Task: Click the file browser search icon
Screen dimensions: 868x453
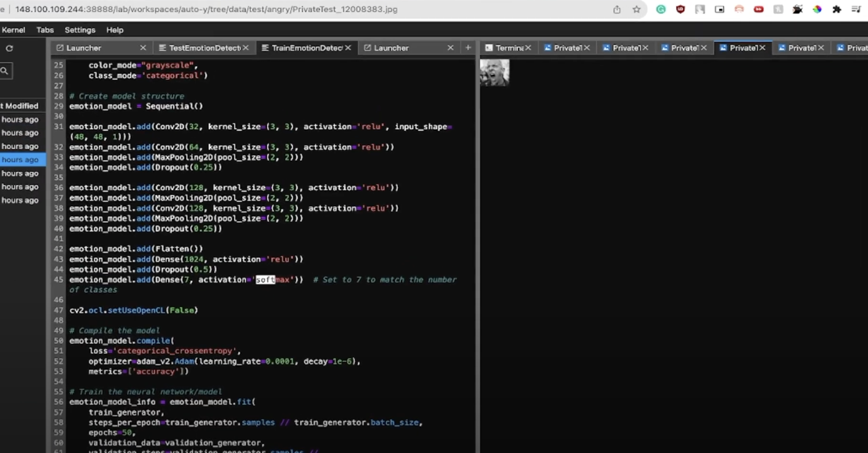Action: (x=4, y=71)
